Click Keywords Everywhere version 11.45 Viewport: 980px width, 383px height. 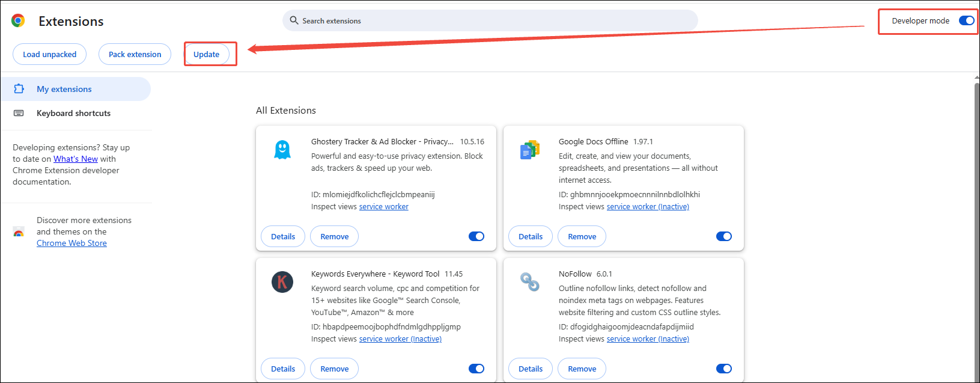tap(454, 274)
